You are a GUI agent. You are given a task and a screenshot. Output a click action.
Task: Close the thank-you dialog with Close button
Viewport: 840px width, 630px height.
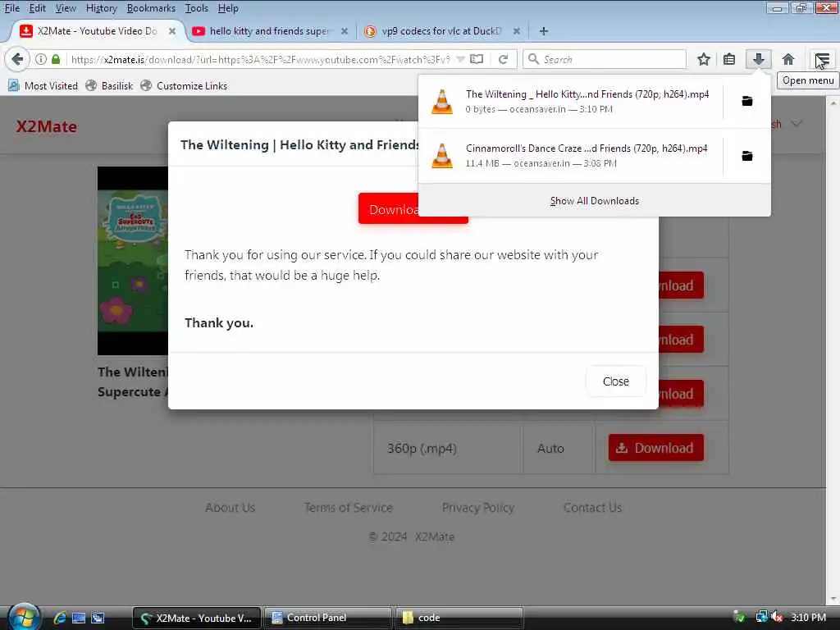point(615,381)
